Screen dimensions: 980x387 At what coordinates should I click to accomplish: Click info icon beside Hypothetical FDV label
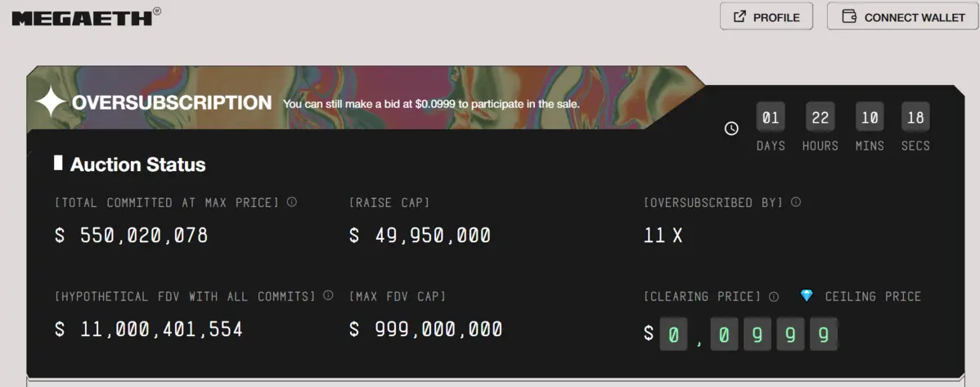[x=328, y=295]
